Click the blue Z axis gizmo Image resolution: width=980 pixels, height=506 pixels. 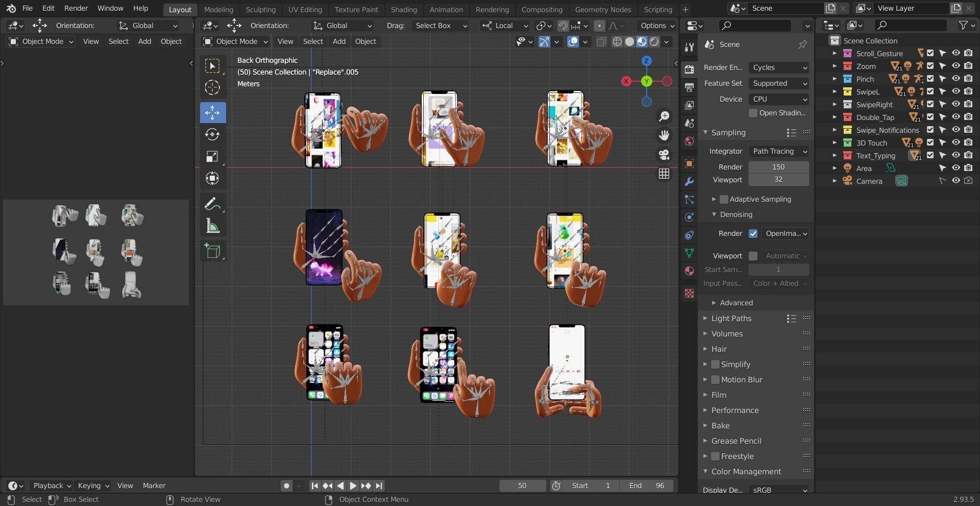coord(647,61)
